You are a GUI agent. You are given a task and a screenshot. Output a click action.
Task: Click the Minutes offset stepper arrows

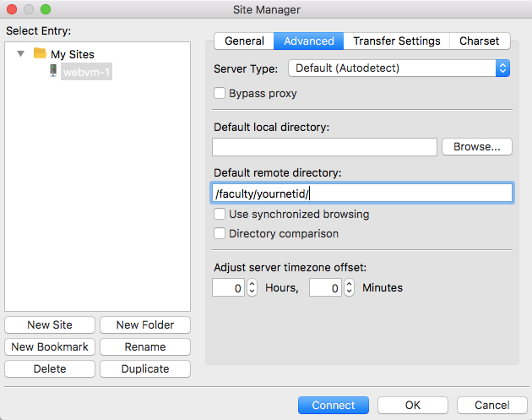[348, 288]
